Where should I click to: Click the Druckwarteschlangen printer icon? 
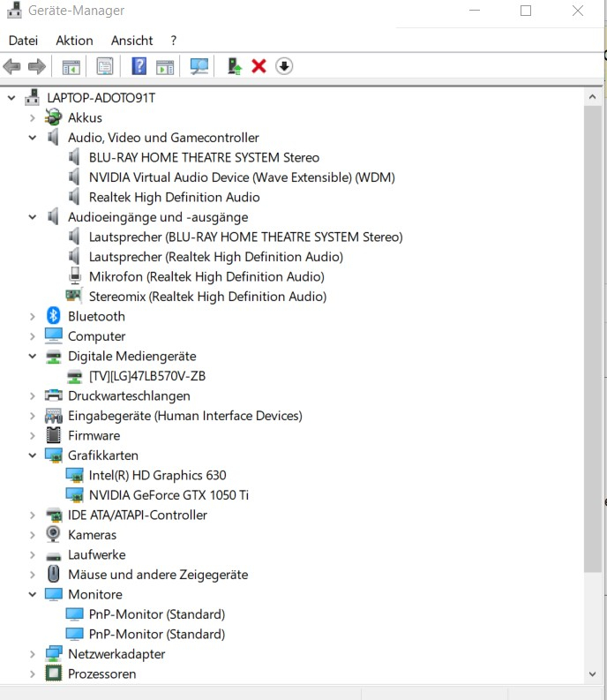(x=54, y=395)
